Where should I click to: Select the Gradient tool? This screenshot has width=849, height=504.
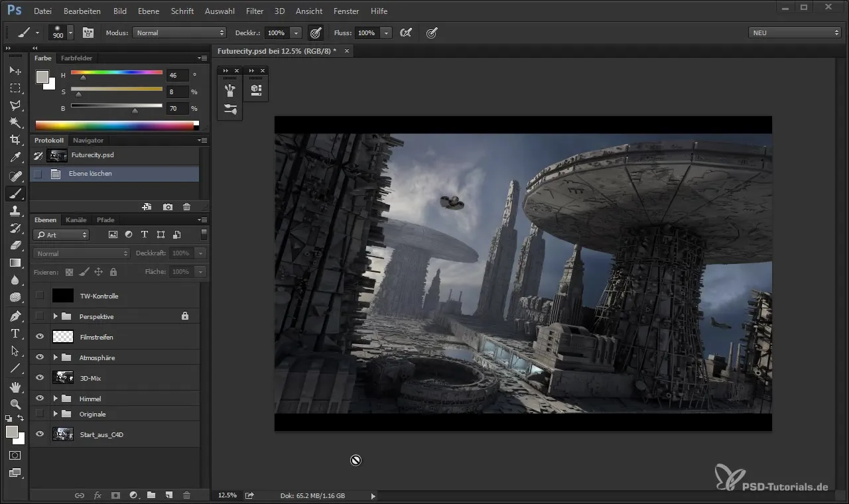click(x=15, y=263)
